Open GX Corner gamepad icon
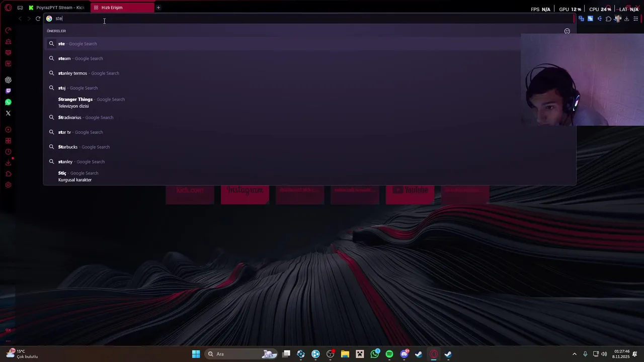 (x=20, y=8)
